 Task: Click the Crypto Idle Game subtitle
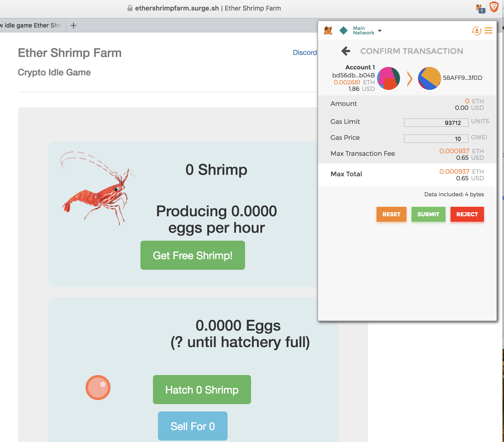tap(54, 72)
